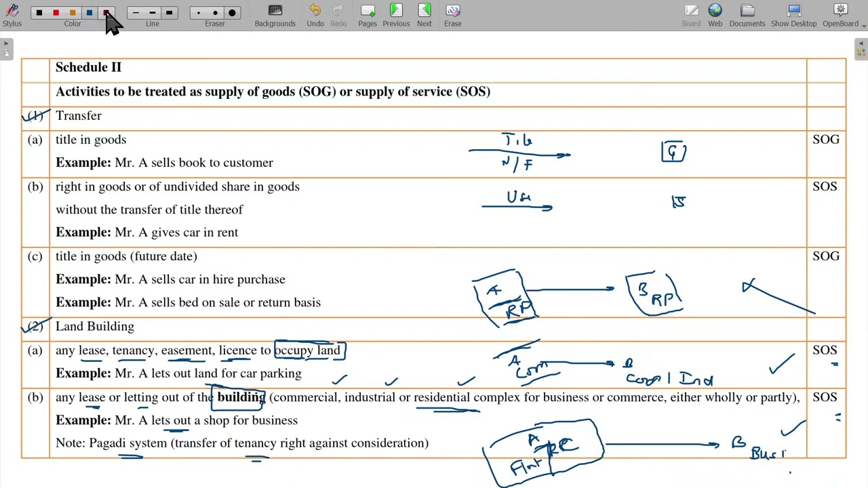Go to the Previous page
868x488 pixels.
[396, 15]
